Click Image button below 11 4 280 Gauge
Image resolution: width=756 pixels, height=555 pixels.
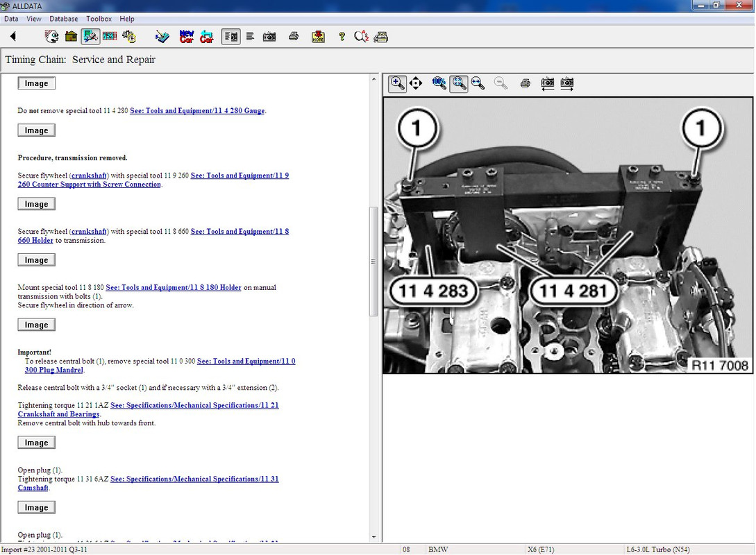(37, 130)
